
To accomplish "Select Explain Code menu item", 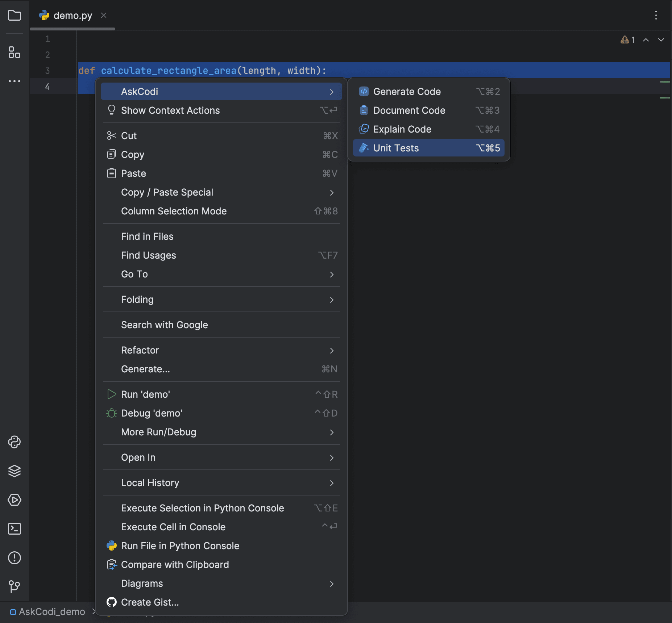I will (429, 129).
